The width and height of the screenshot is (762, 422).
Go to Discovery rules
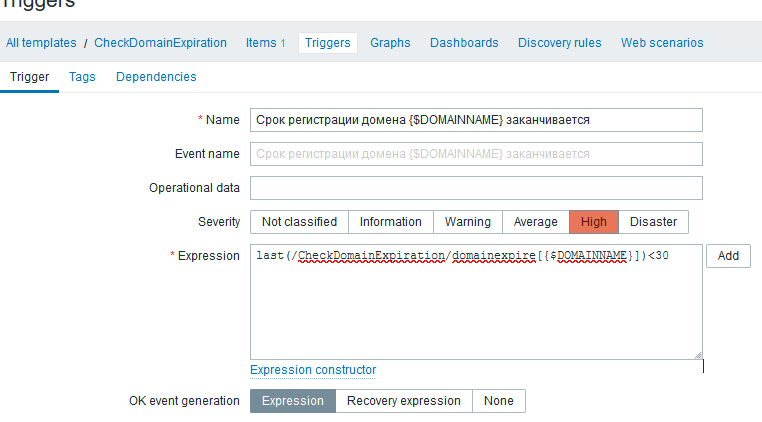(x=559, y=43)
